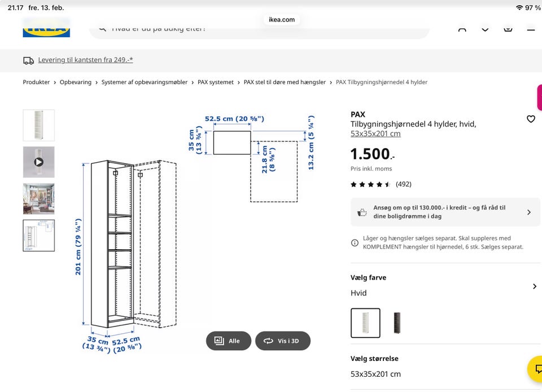Select the white wardrobe photo thumbnail
This screenshot has width=542, height=392.
pyautogui.click(x=39, y=125)
